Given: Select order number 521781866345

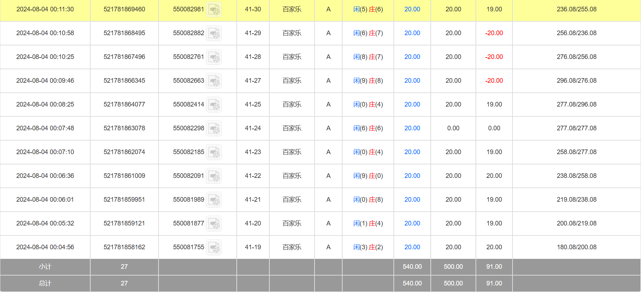Looking at the screenshot, I should pyautogui.click(x=124, y=81).
